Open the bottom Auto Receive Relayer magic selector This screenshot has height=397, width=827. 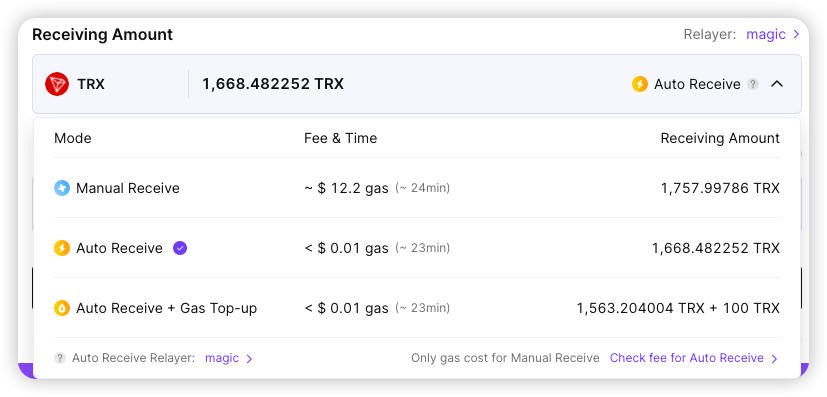(x=229, y=359)
